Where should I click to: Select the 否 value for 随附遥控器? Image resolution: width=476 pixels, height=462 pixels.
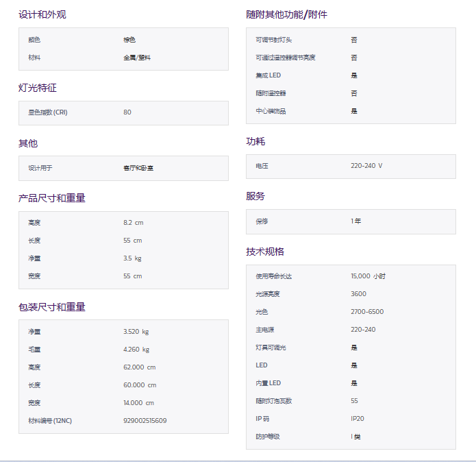click(x=354, y=93)
